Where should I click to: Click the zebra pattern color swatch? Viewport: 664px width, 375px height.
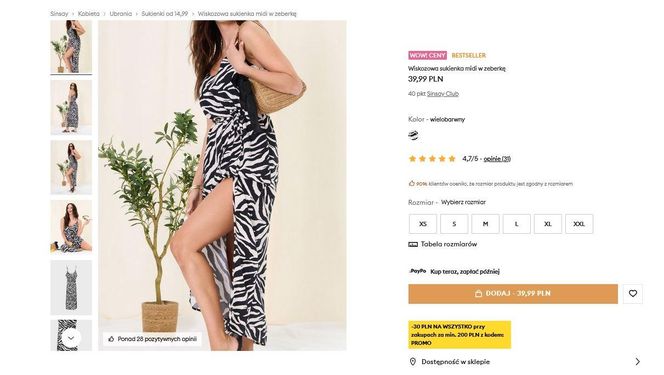click(413, 135)
